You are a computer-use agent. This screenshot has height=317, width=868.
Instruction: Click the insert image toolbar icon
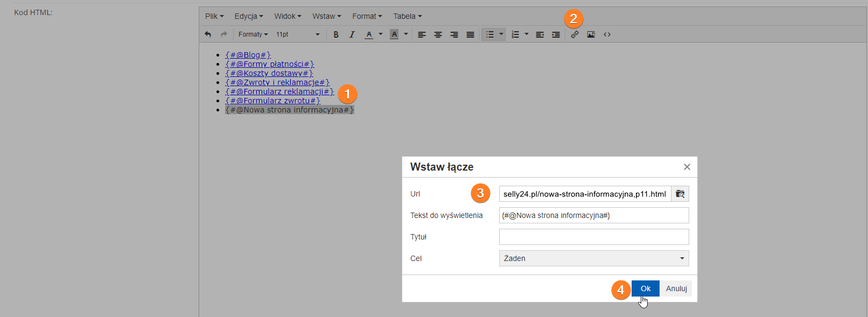pyautogui.click(x=591, y=34)
